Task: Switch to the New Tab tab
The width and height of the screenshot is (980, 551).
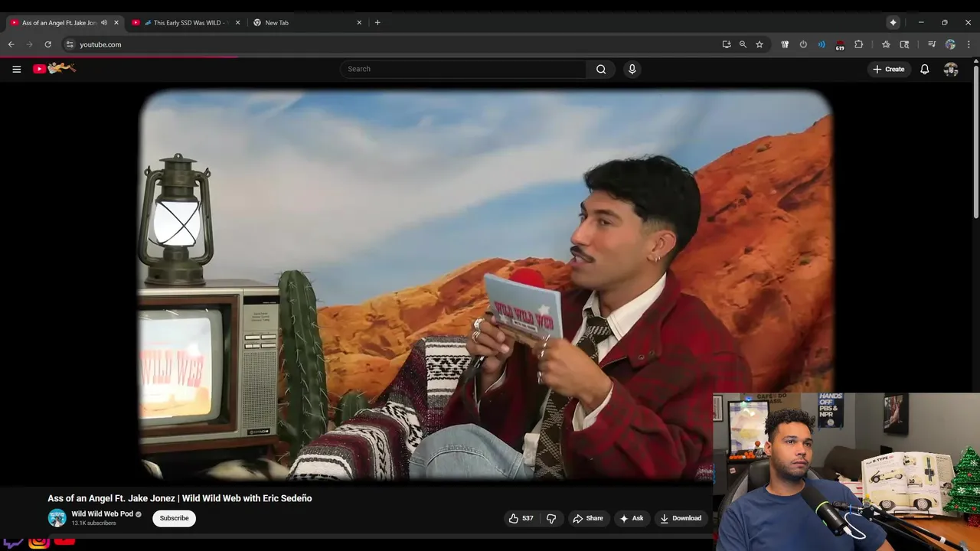Action: tap(306, 22)
